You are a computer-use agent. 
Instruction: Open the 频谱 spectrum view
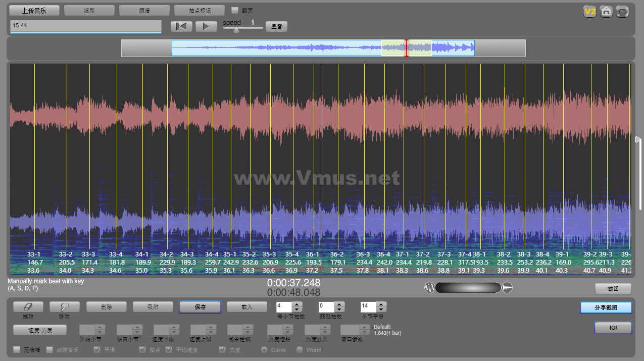144,10
